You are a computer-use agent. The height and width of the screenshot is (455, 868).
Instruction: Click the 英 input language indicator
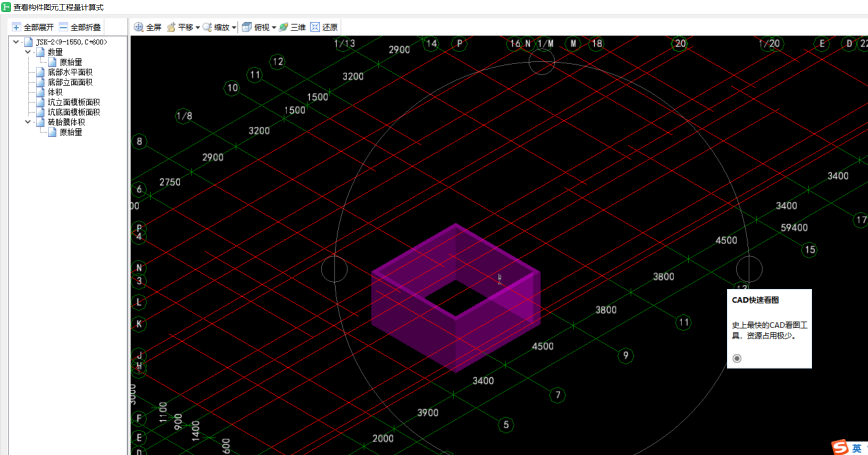857,448
